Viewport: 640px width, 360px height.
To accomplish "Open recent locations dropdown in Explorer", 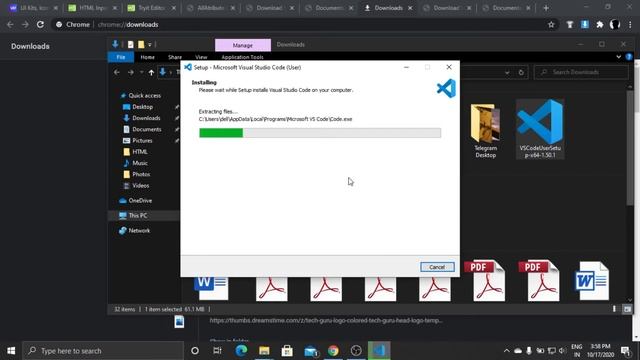I will 141,72.
